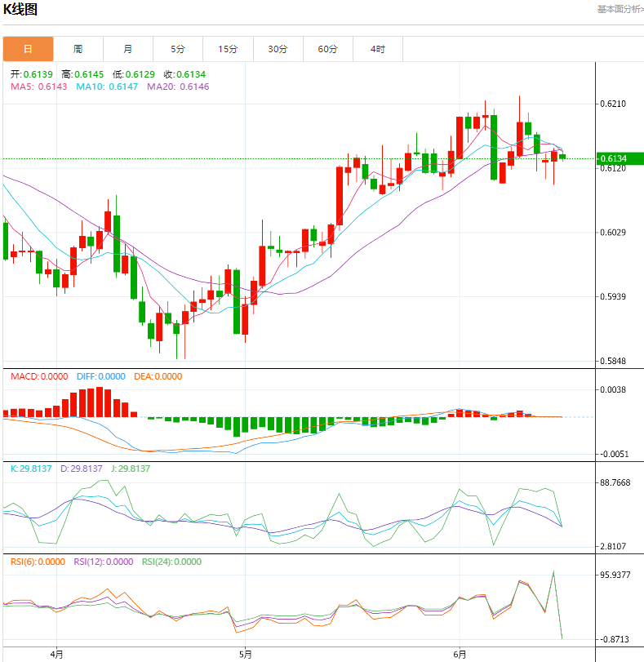Screen dimensions: 644x662
Task: Choose the 60分 interval tab
Action: point(327,49)
